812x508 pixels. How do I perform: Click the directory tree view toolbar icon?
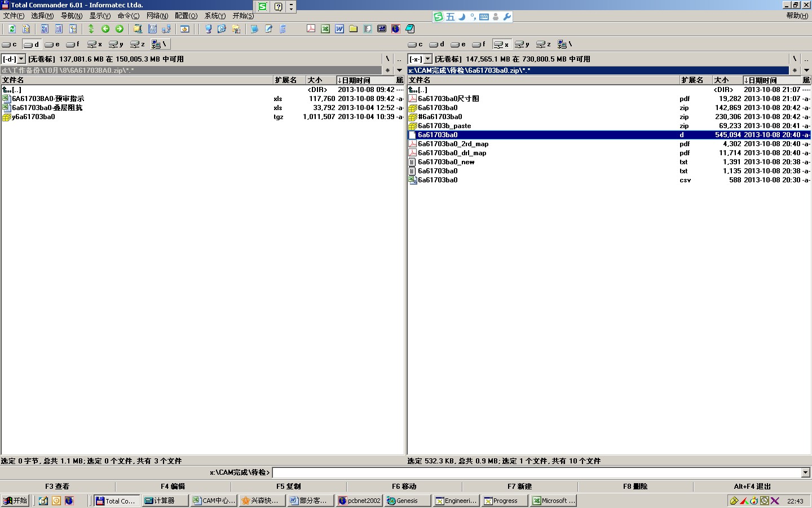click(73, 29)
